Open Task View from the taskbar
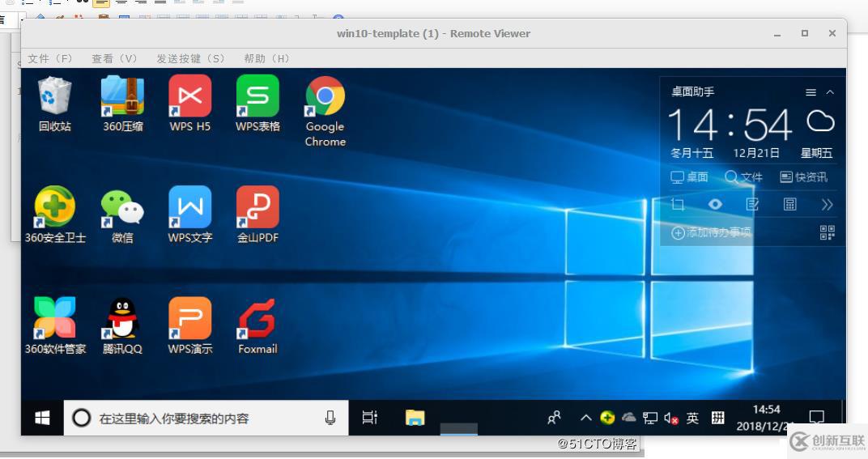868x459 pixels. [370, 418]
